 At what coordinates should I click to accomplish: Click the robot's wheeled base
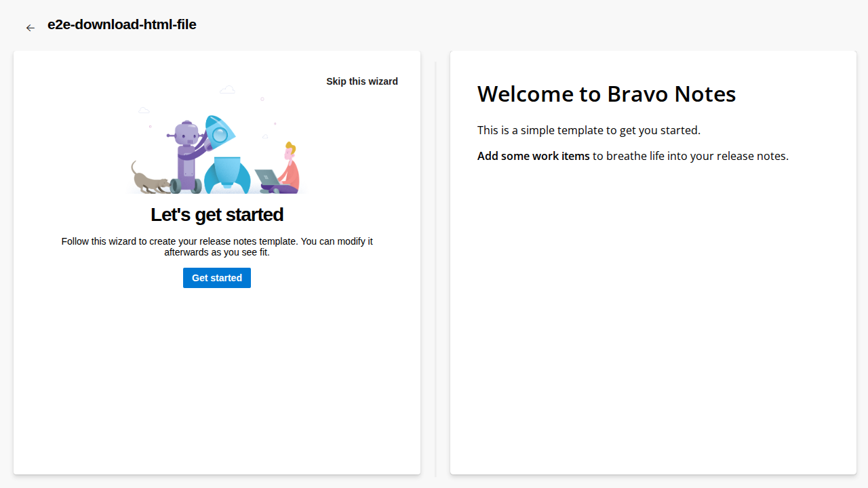point(186,184)
